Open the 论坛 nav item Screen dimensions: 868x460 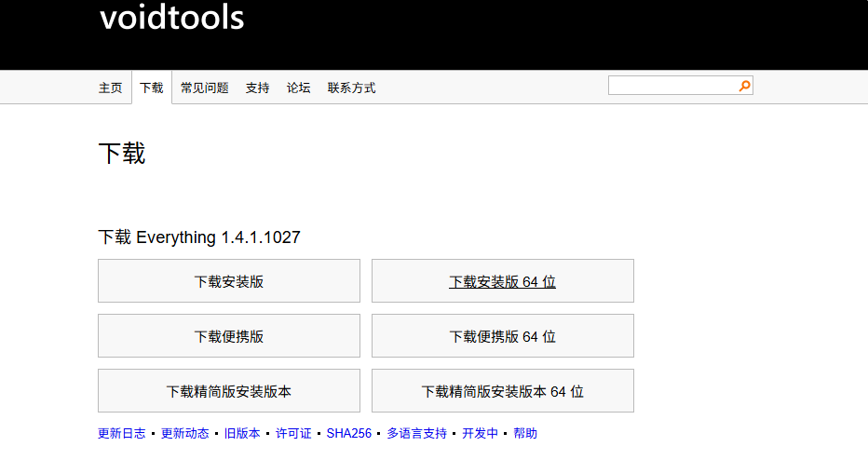coord(298,88)
